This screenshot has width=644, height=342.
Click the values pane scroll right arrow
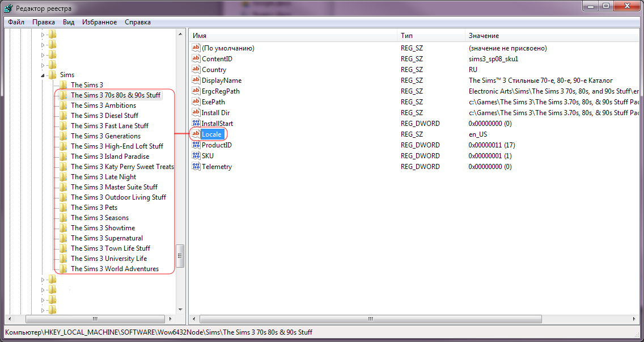pos(634,319)
